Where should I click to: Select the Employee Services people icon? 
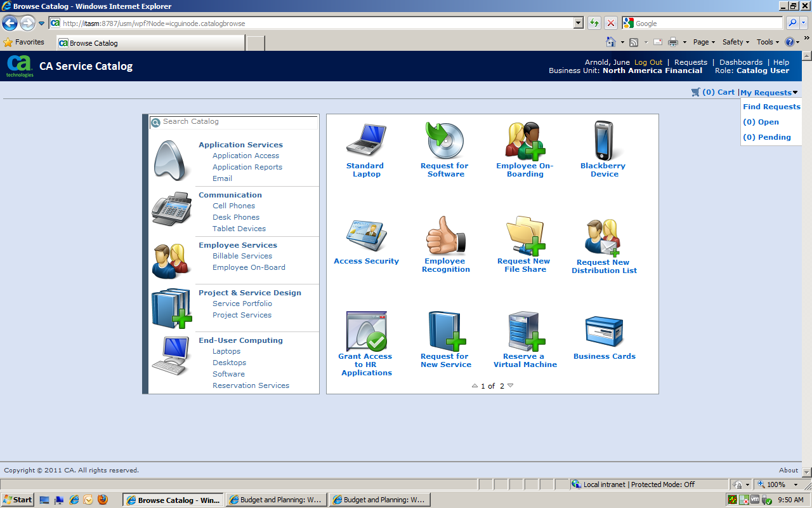171,260
